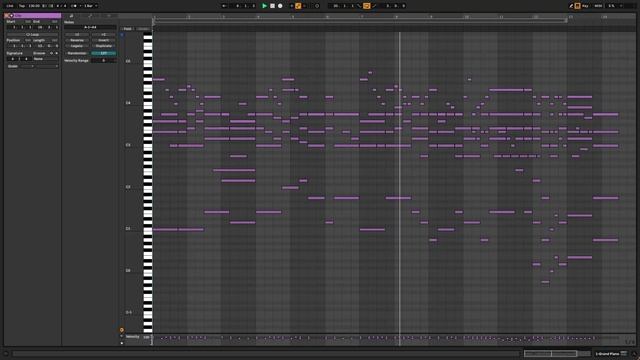Click the punch-out icon right of loop switch
Viewport: 640px width, 360px height.
[374, 6]
